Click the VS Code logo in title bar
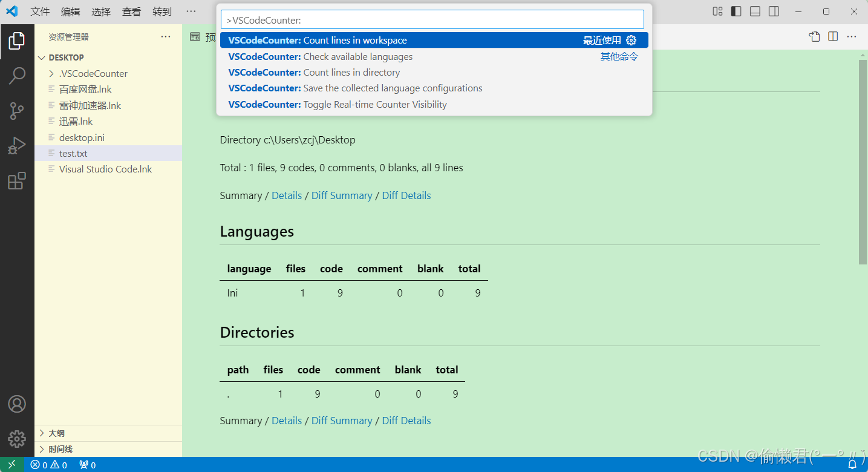868x472 pixels. 12,11
